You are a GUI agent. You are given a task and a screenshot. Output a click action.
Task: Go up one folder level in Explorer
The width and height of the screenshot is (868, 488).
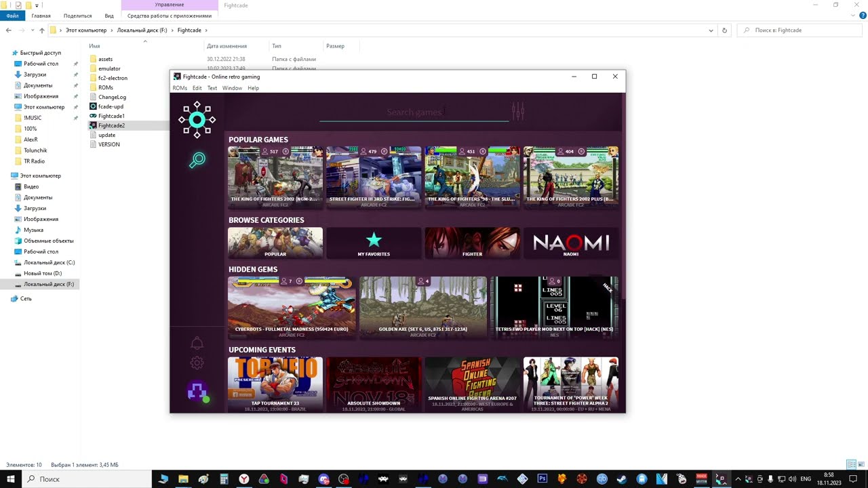(41, 30)
